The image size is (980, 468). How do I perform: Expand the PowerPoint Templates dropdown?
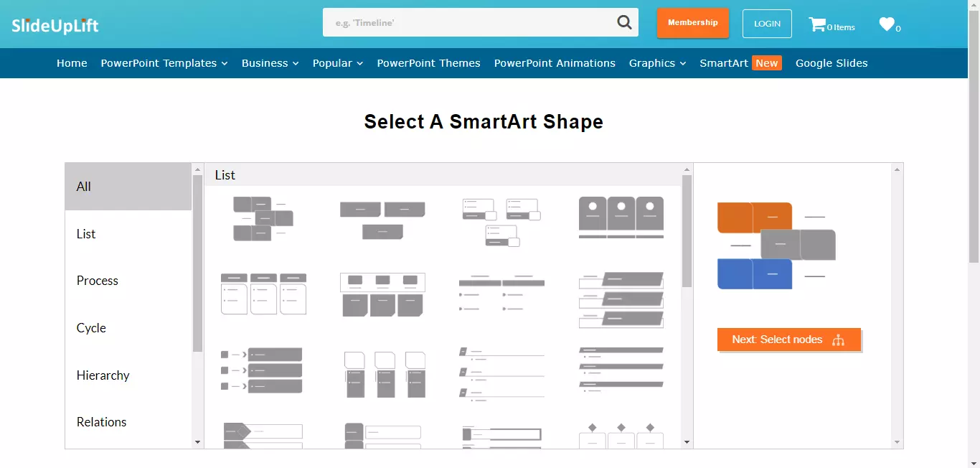pyautogui.click(x=164, y=63)
